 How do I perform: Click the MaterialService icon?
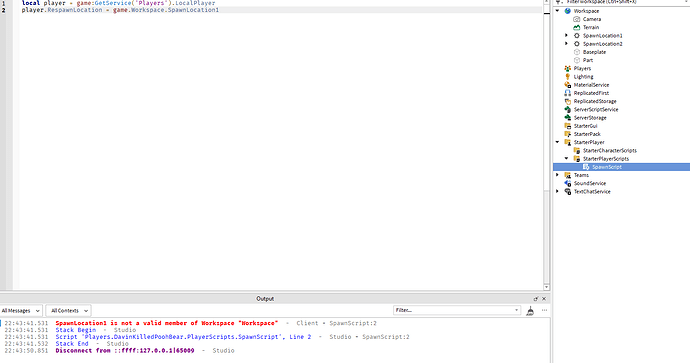[x=568, y=85]
